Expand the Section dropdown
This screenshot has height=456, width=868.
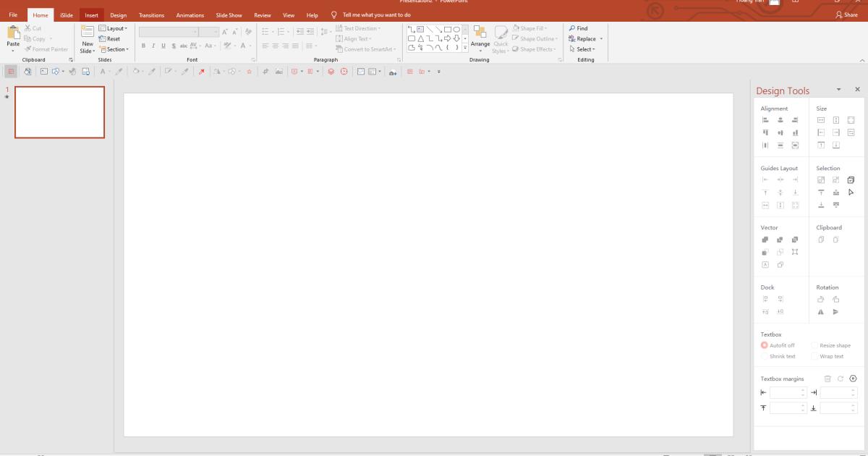coord(116,49)
